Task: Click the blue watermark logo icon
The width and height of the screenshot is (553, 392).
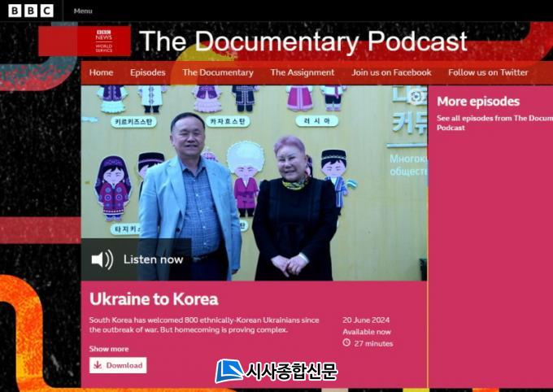Action: [229, 371]
